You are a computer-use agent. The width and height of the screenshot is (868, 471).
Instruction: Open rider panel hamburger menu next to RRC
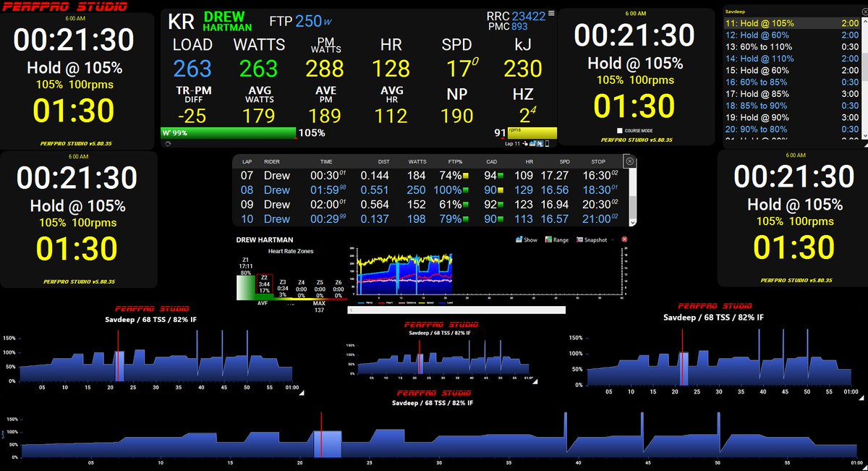551,13
